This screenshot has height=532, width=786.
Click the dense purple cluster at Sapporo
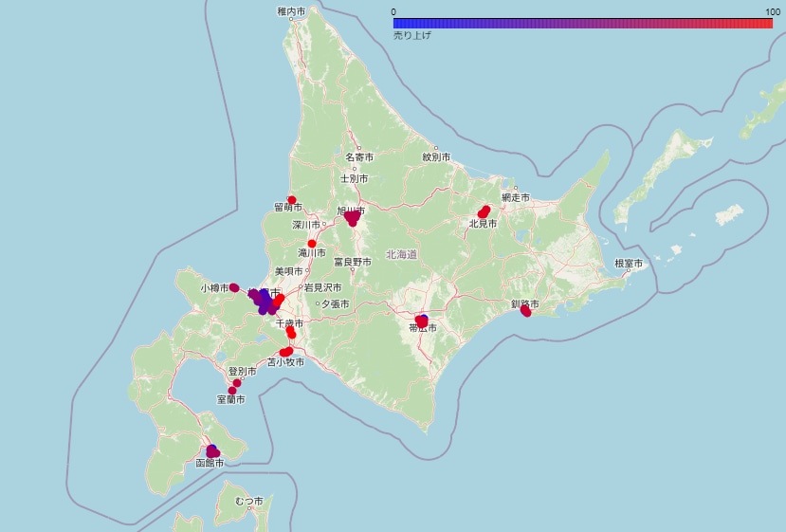[x=264, y=302]
